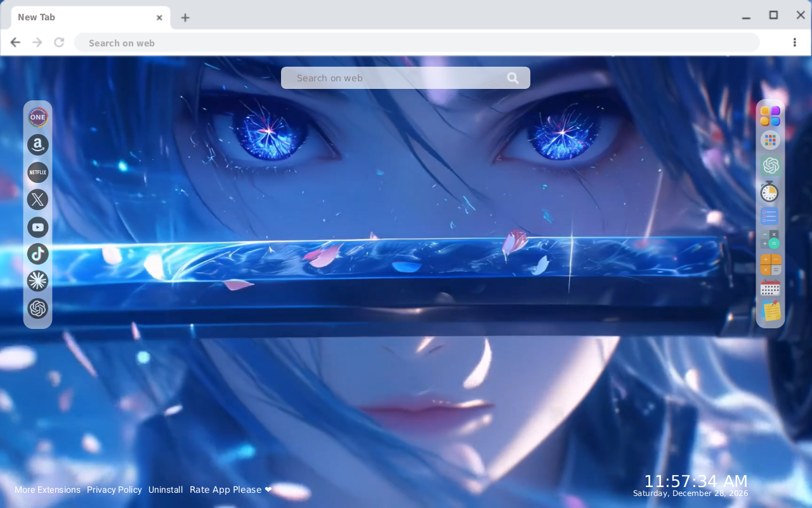Open the to-do checklist tool
The width and height of the screenshot is (812, 508).
click(769, 216)
